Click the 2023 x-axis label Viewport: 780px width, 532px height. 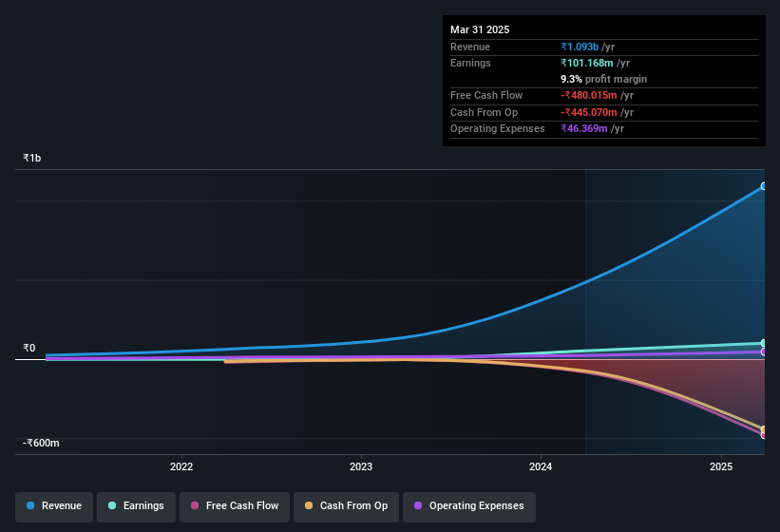[x=361, y=466]
